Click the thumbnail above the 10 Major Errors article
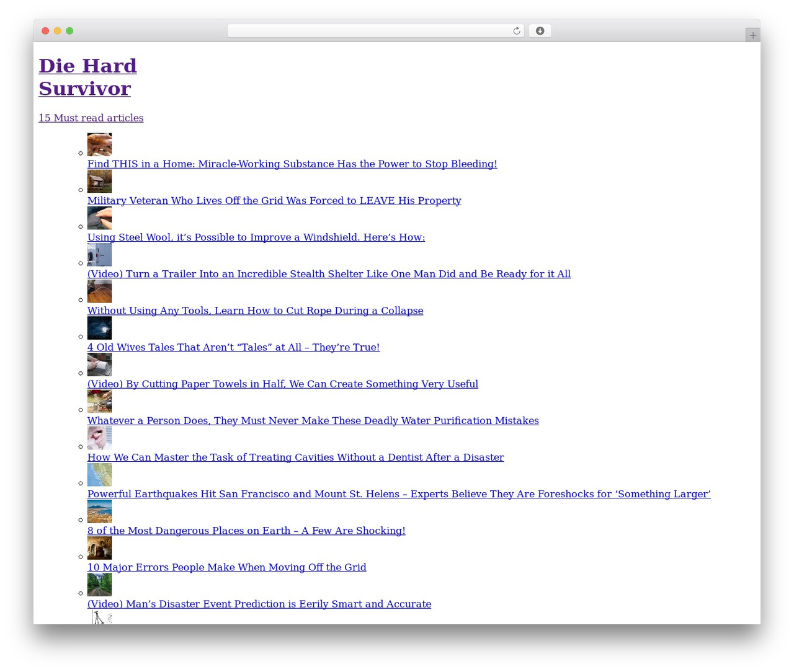 click(x=99, y=547)
